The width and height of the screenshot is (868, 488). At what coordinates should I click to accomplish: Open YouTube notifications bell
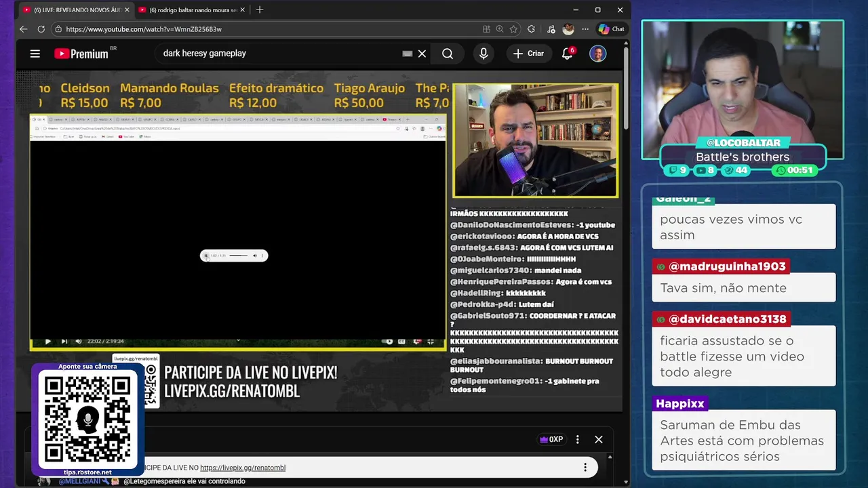(568, 54)
